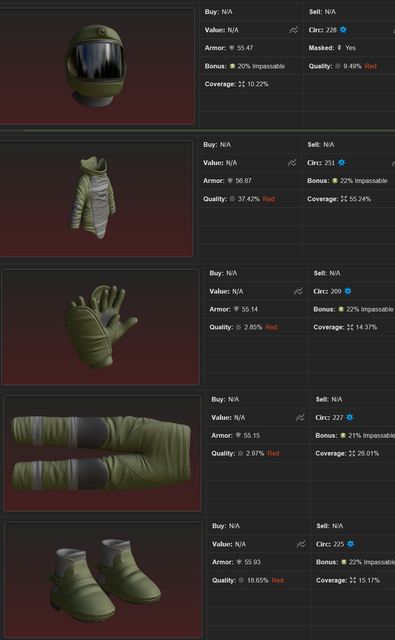This screenshot has width=395, height=640.
Task: Click quality icon beside 18.65%
Action: click(241, 580)
